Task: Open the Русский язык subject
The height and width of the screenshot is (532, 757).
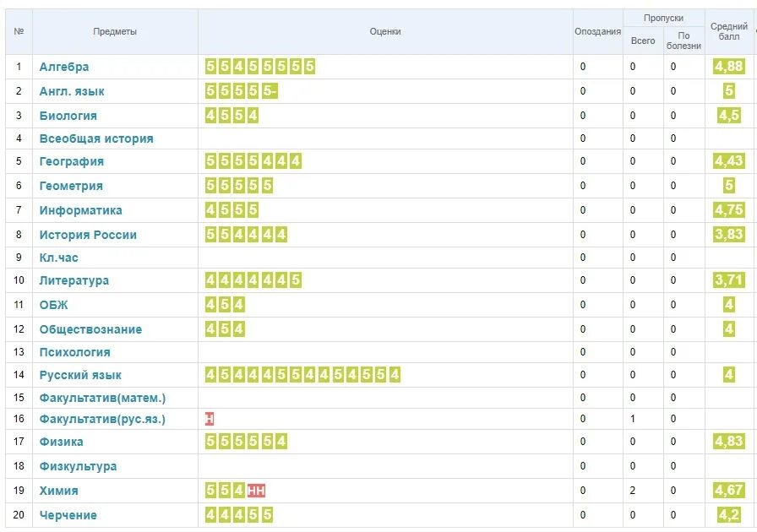Action: pos(80,375)
